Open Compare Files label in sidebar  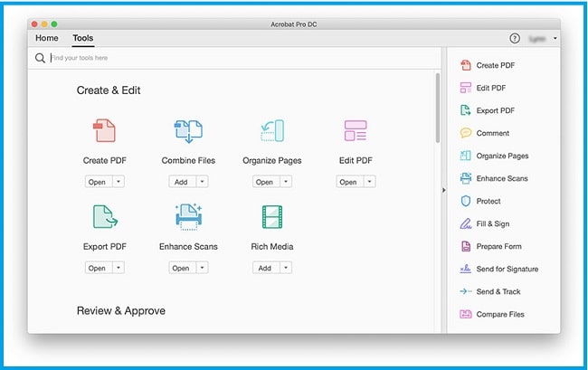pos(500,314)
